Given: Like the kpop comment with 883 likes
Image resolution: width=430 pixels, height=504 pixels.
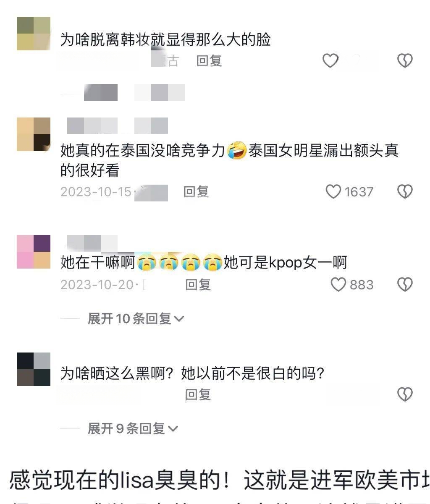Looking at the screenshot, I should pyautogui.click(x=338, y=285).
